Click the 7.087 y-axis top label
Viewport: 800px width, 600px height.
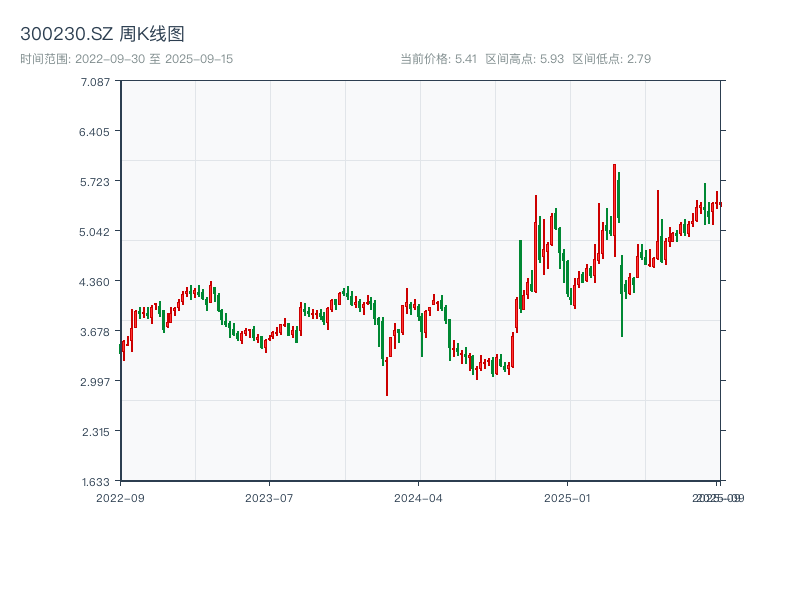coord(96,81)
